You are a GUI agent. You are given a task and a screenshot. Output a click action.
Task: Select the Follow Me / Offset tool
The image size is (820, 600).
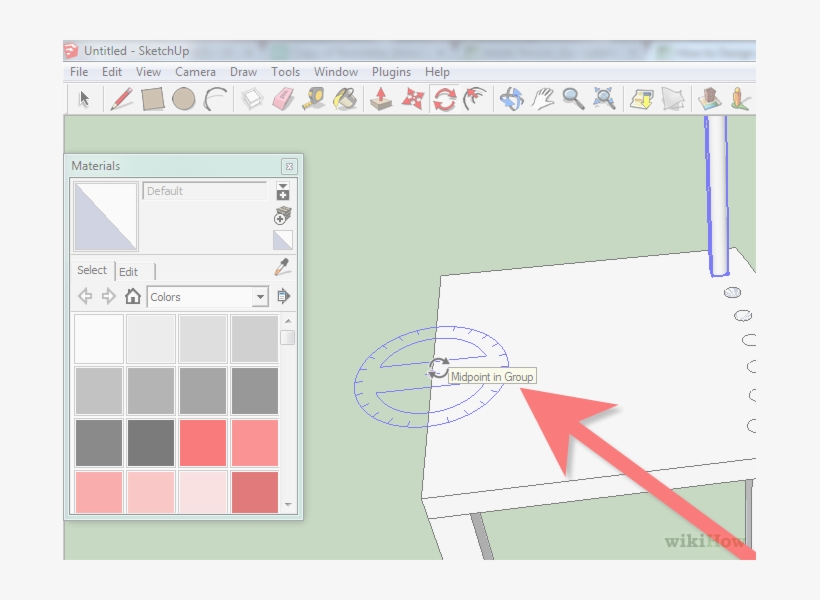click(x=475, y=99)
